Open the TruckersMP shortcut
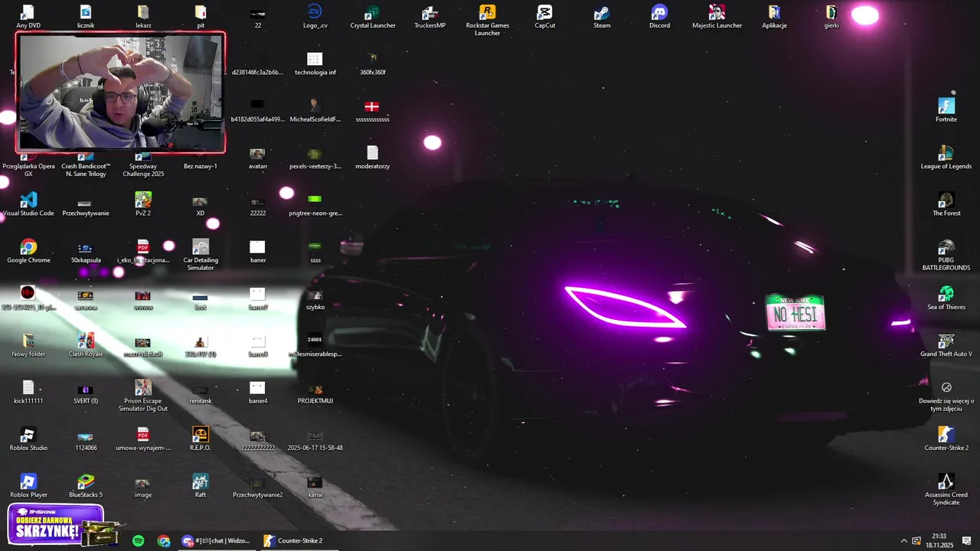Viewport: 980px width, 551px height. (430, 17)
